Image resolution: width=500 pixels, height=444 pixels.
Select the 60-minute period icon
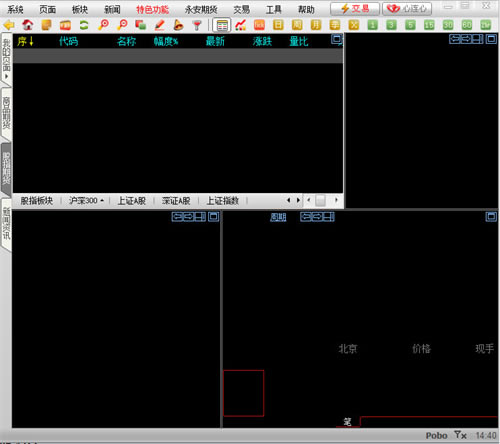pyautogui.click(x=467, y=25)
